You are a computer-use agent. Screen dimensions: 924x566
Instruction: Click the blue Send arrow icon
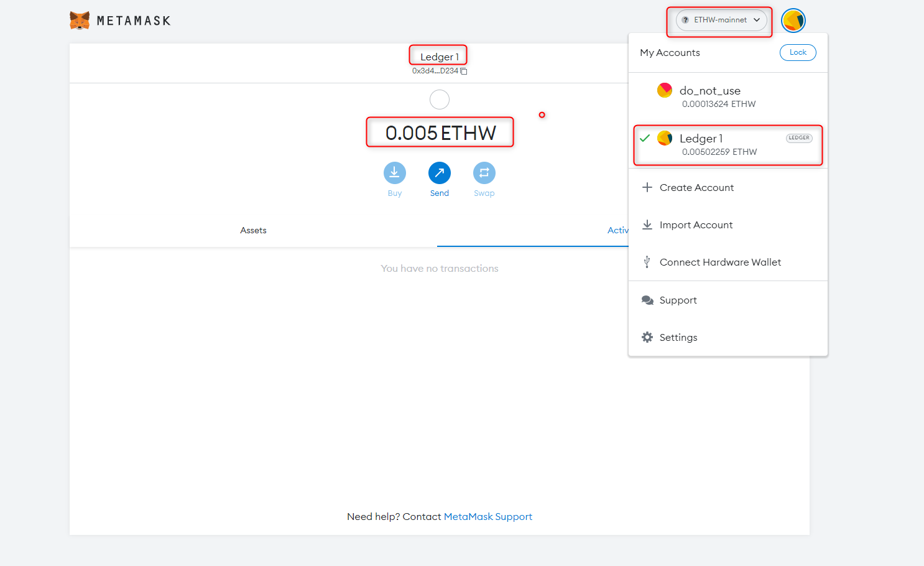pyautogui.click(x=439, y=173)
